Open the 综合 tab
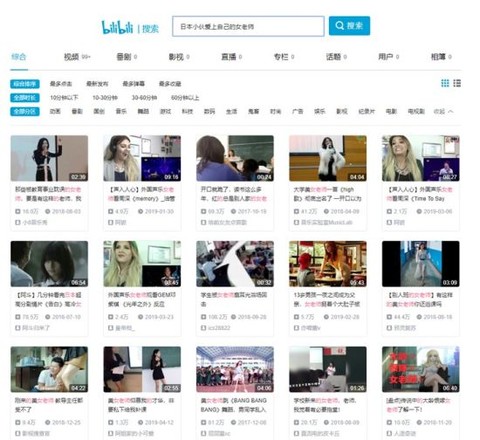Screen dimensions: 480x440 [x=19, y=57]
